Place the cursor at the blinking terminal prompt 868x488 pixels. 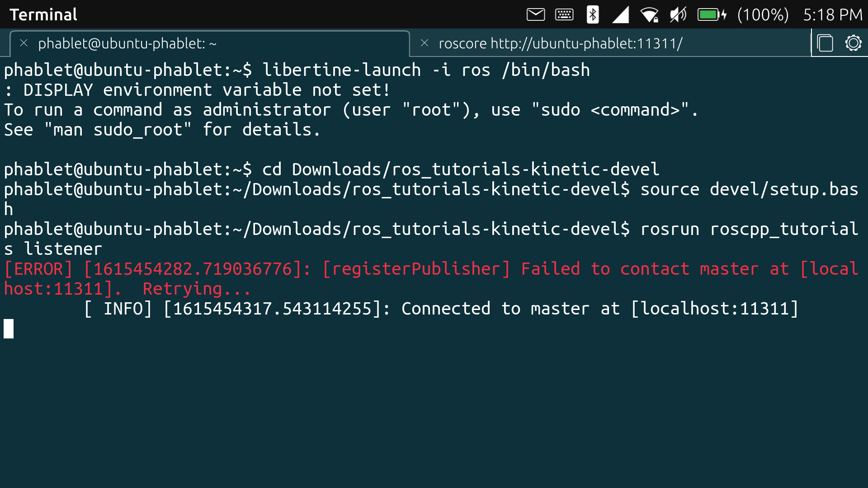[8, 328]
